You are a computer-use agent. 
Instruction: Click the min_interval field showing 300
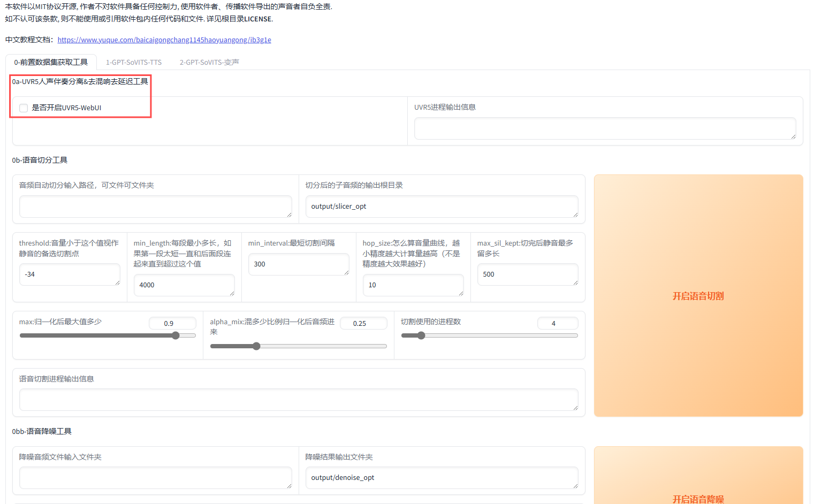coord(299,264)
